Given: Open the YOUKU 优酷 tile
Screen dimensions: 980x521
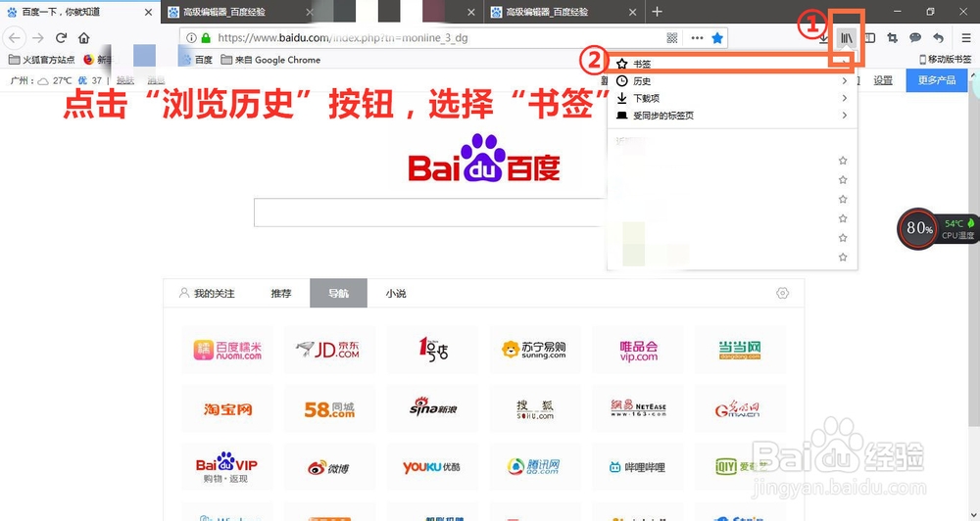Looking at the screenshot, I should tap(432, 467).
